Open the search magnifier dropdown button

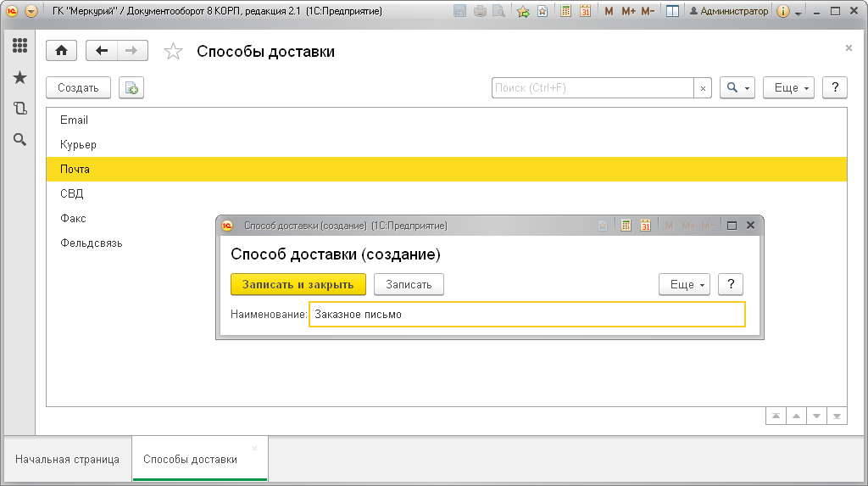[x=737, y=87]
